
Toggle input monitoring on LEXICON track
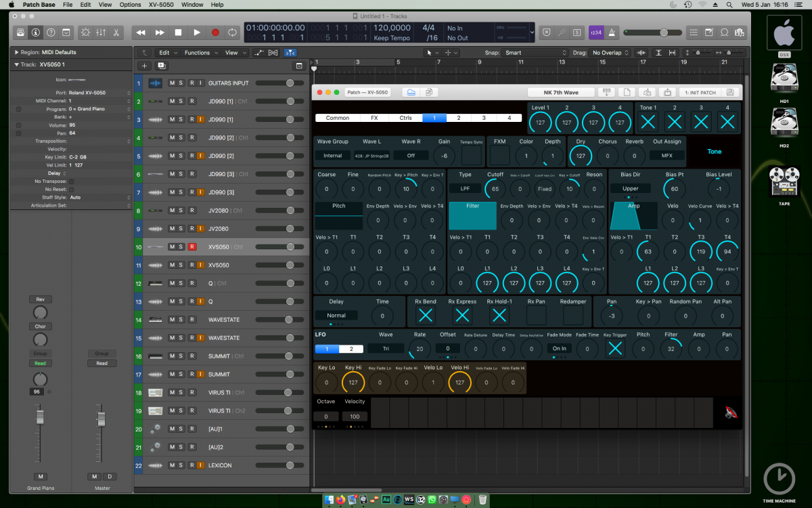(201, 465)
